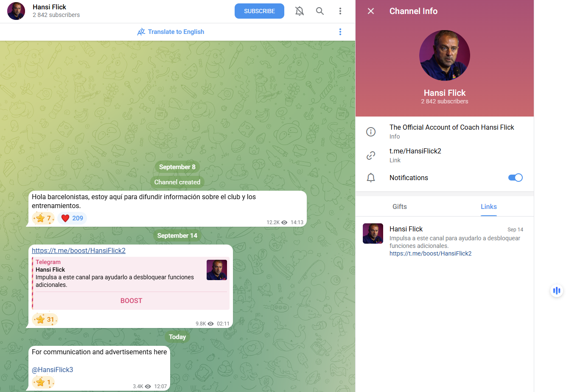Click the link icon beside t.me/HansiFlick2
Viewport: 583px width, 392px height.
click(371, 156)
